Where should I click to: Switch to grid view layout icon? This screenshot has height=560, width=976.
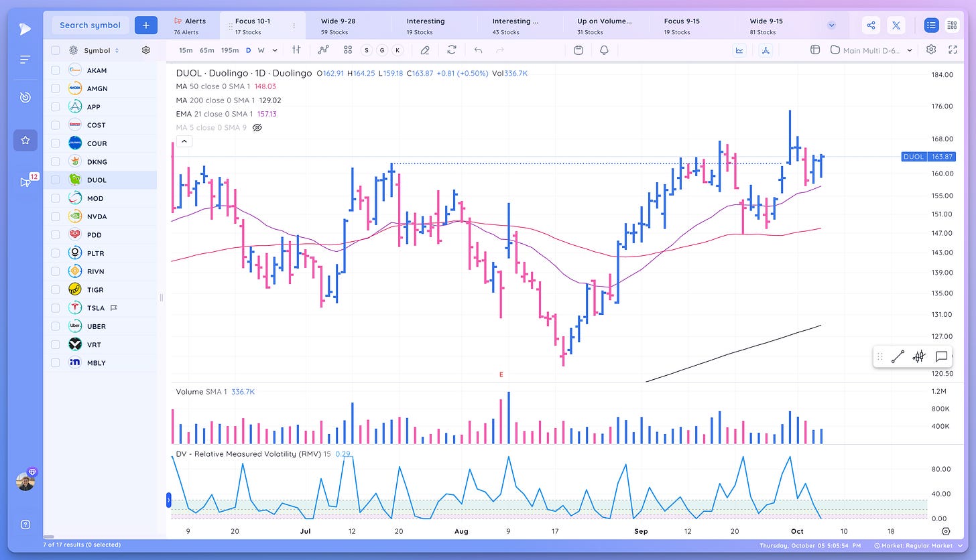[x=951, y=25]
